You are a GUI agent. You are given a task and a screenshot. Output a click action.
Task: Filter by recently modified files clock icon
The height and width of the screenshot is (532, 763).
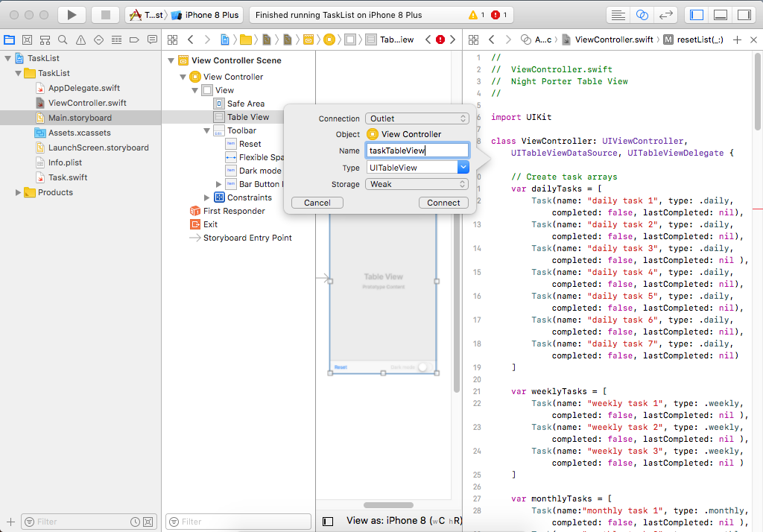[x=136, y=522]
